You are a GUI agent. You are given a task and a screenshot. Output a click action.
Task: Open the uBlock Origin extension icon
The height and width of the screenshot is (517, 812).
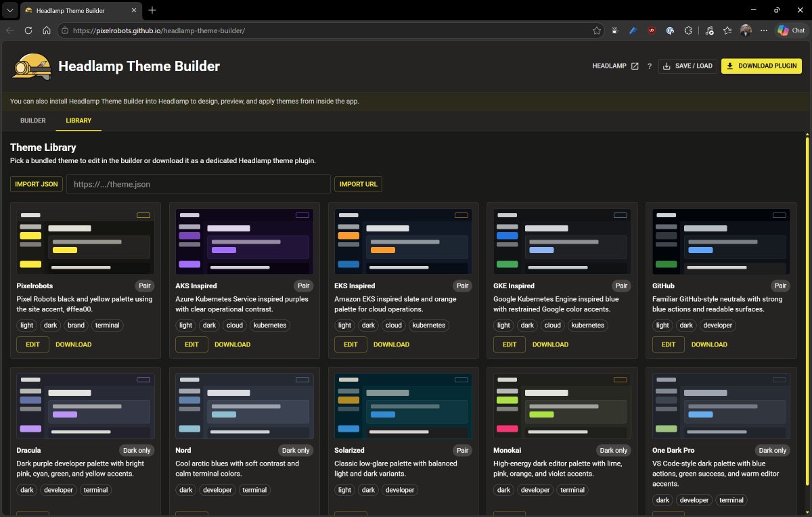point(652,30)
